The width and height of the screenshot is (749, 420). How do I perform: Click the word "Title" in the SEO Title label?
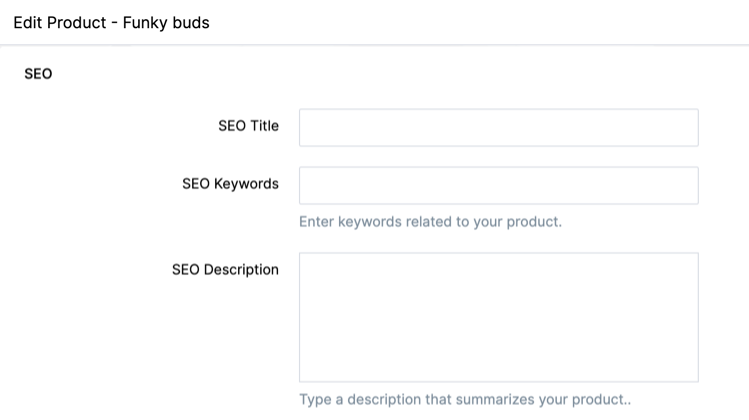[x=264, y=126]
